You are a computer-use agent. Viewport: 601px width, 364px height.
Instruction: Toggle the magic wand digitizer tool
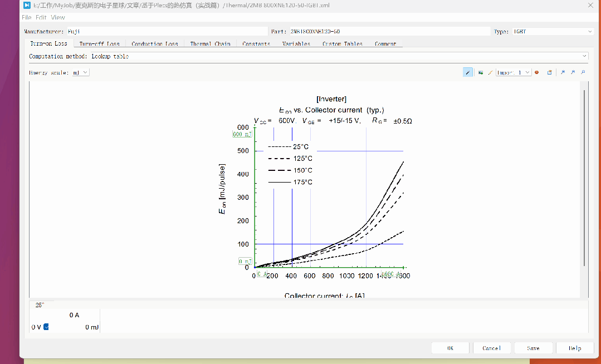pos(468,72)
